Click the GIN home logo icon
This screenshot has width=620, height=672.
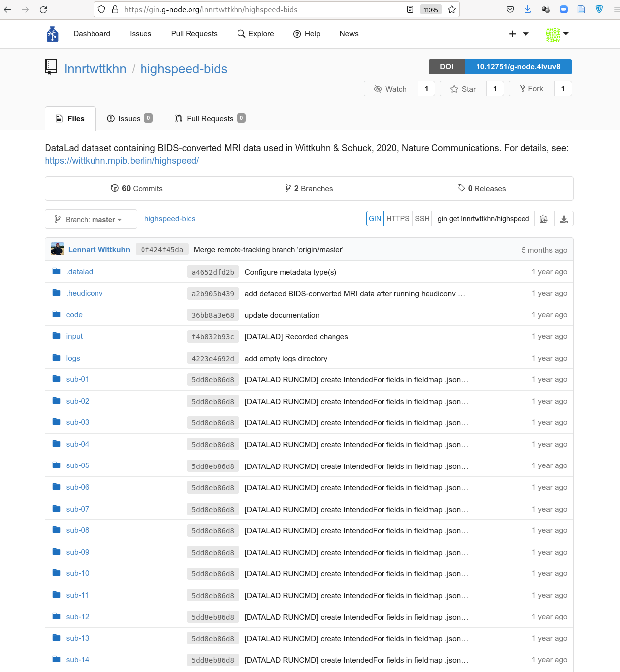(x=52, y=34)
